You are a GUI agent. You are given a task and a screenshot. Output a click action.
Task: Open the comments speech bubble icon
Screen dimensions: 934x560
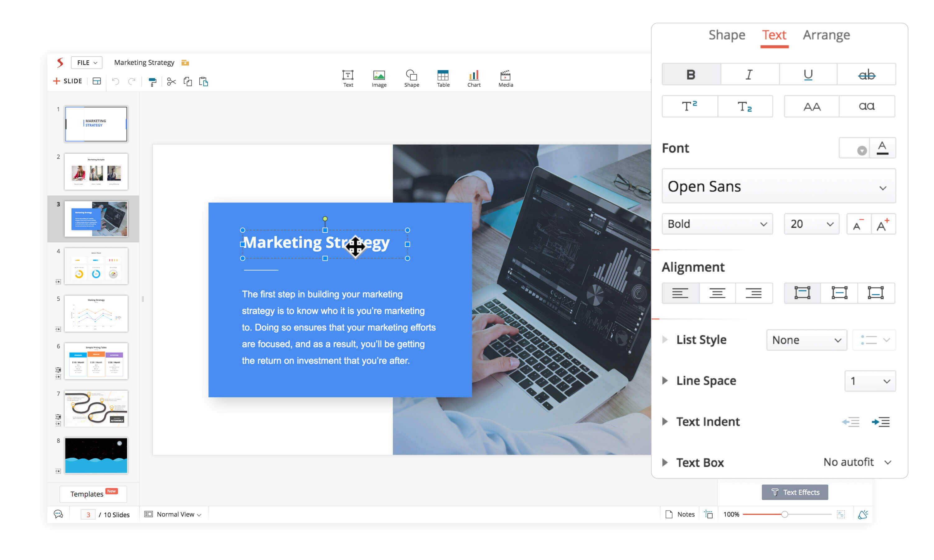58,514
